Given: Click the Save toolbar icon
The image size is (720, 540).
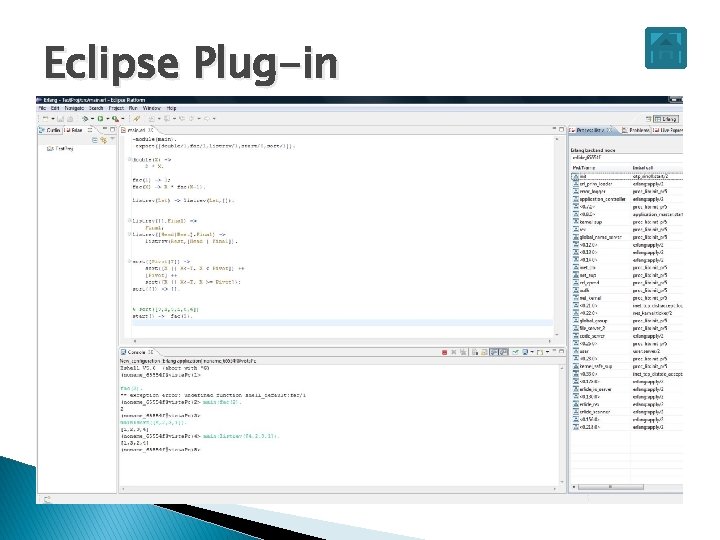Looking at the screenshot, I should [60, 119].
